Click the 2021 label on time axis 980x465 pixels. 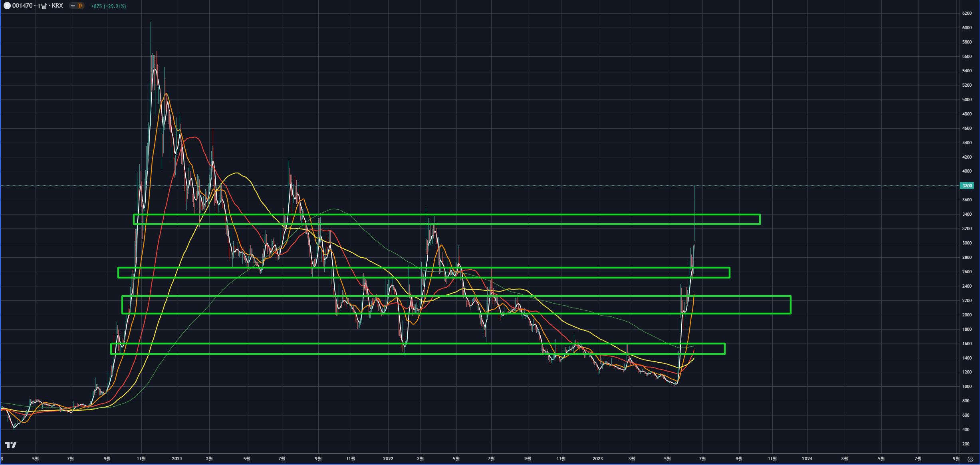point(177,459)
